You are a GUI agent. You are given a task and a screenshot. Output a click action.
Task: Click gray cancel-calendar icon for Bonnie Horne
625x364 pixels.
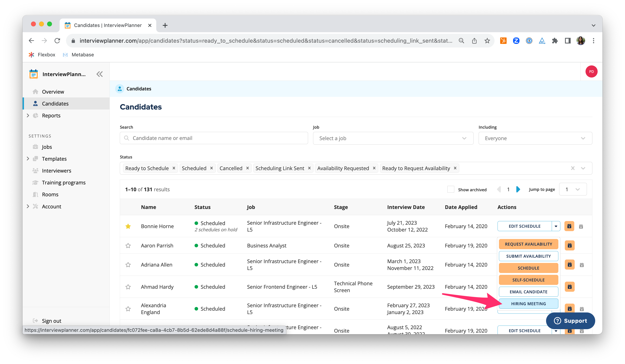(x=581, y=226)
